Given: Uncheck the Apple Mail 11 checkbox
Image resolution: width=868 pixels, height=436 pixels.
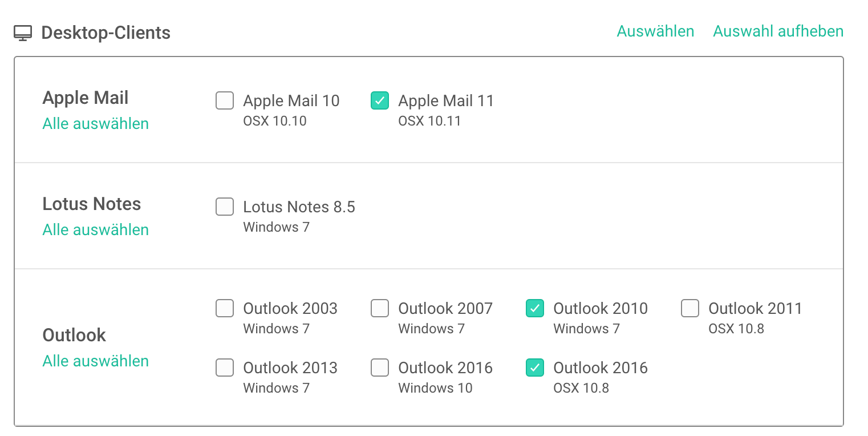Looking at the screenshot, I should click(380, 100).
